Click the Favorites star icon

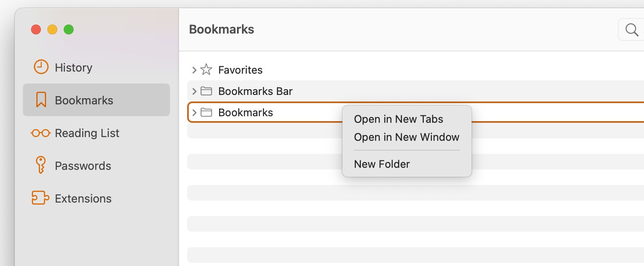pyautogui.click(x=206, y=70)
